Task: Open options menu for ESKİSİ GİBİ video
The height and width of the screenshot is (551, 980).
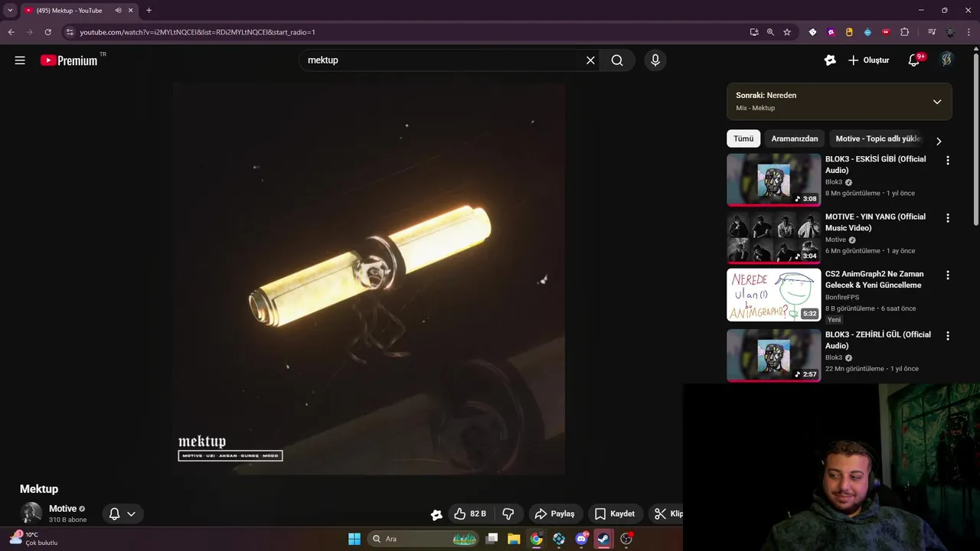Action: (x=948, y=161)
